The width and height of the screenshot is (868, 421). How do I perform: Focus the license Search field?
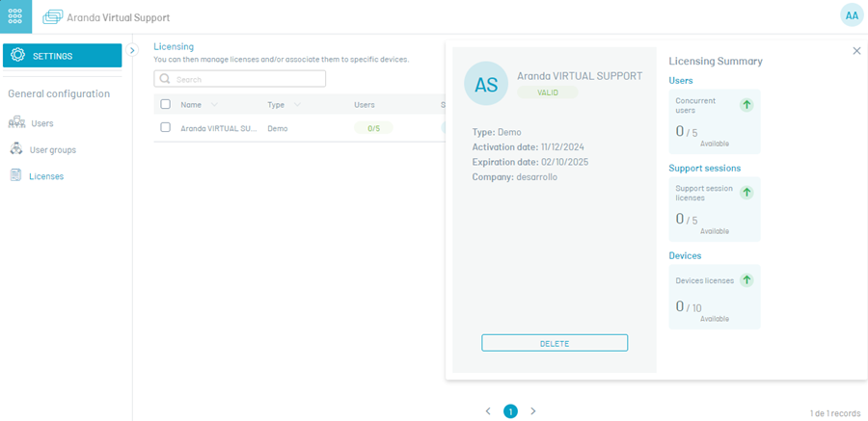coord(240,79)
